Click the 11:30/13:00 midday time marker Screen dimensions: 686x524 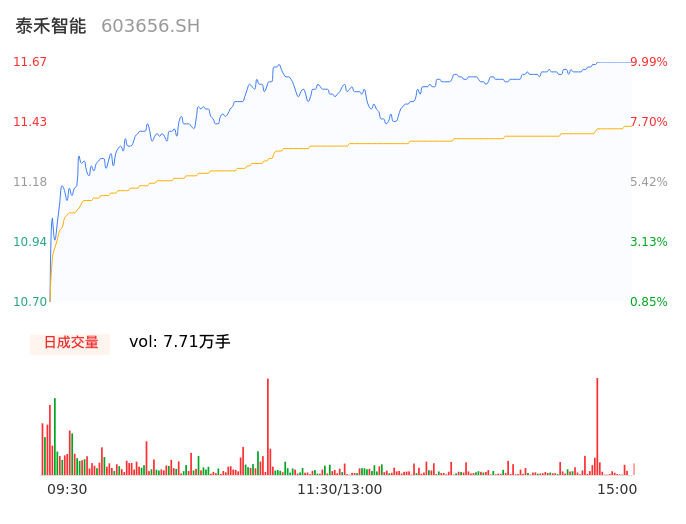340,489
